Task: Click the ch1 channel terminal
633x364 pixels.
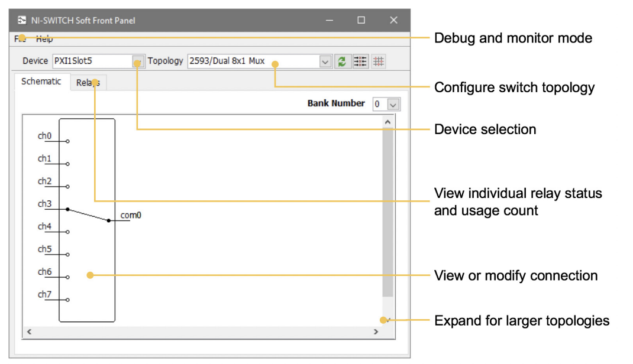Action: pyautogui.click(x=67, y=164)
